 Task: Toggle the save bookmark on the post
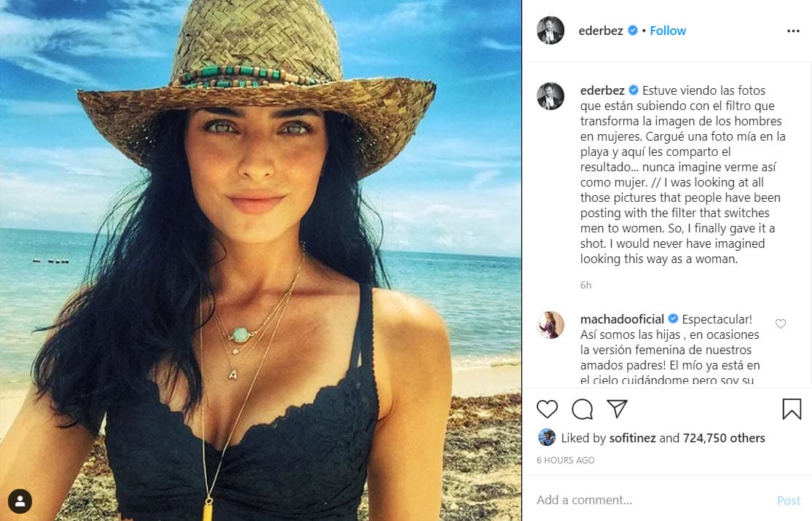click(792, 410)
